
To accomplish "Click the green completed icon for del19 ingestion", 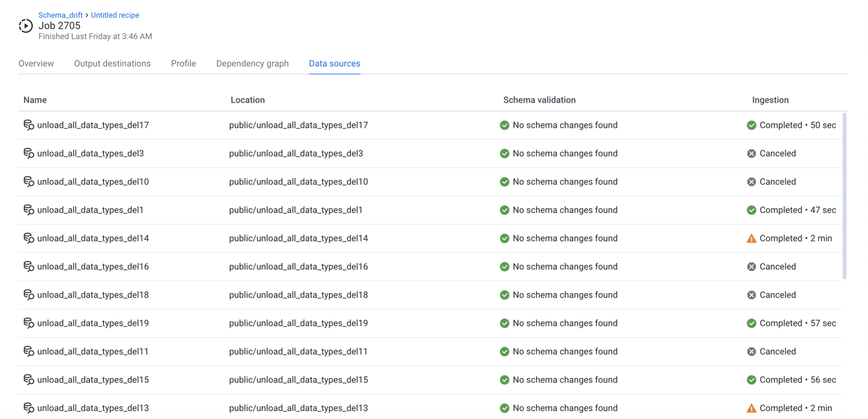I will click(752, 323).
